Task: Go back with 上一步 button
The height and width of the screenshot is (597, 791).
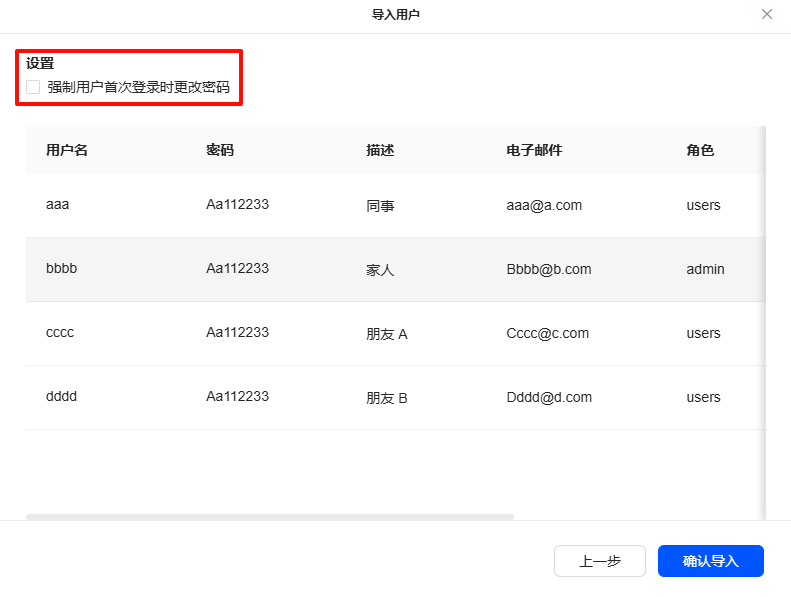Action: coord(600,561)
